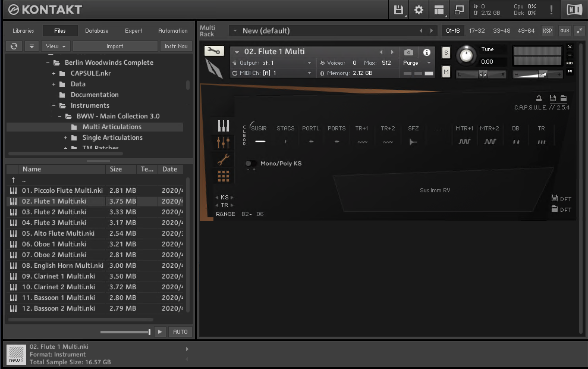Select the Multi Articulations folder
The height and width of the screenshot is (369, 588).
tap(95, 127)
